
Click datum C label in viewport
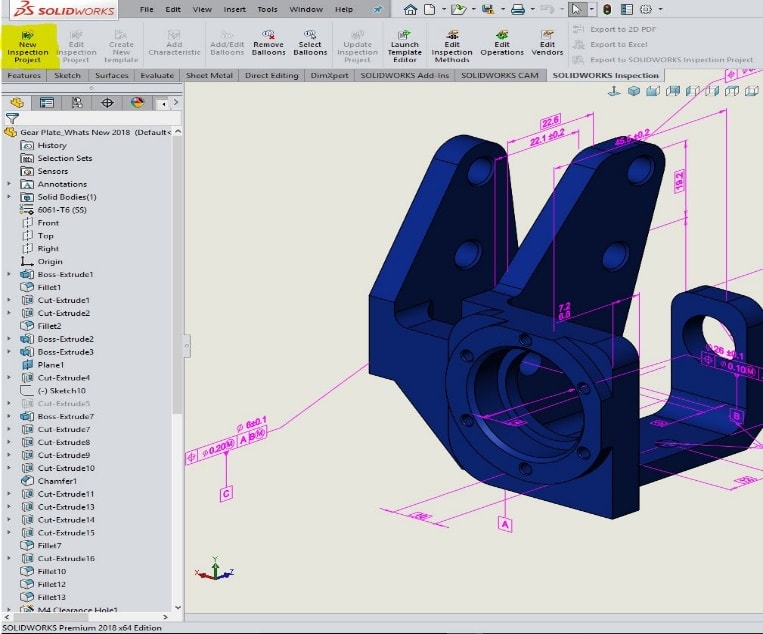click(226, 494)
